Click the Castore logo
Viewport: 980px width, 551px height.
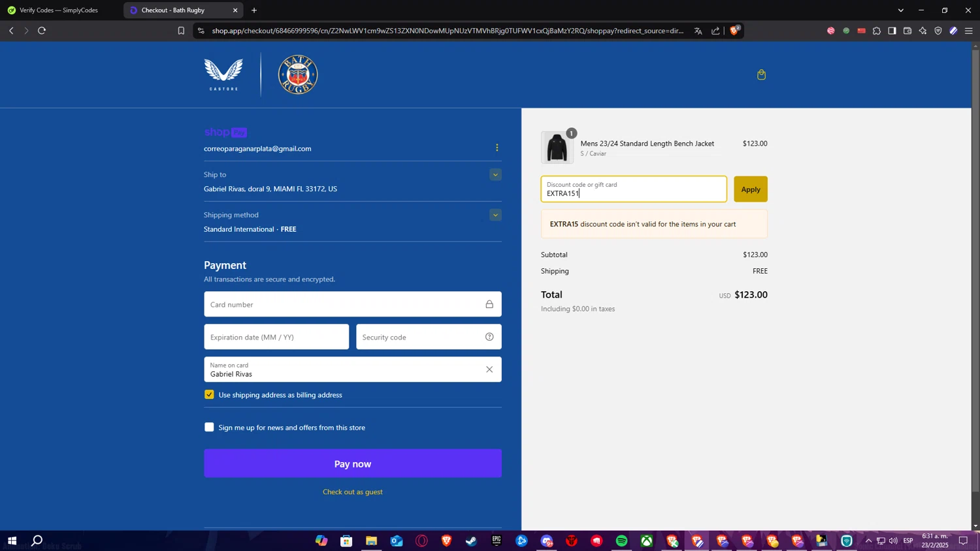pyautogui.click(x=223, y=74)
